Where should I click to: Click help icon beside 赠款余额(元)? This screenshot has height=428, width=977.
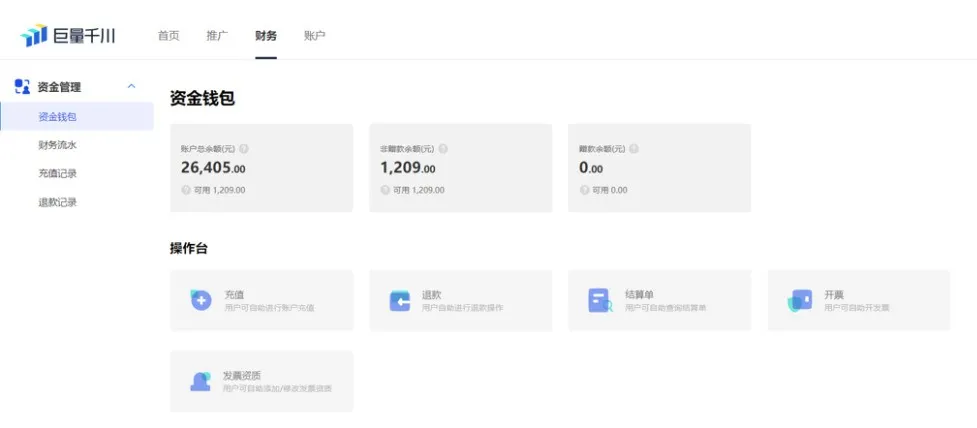tap(634, 149)
